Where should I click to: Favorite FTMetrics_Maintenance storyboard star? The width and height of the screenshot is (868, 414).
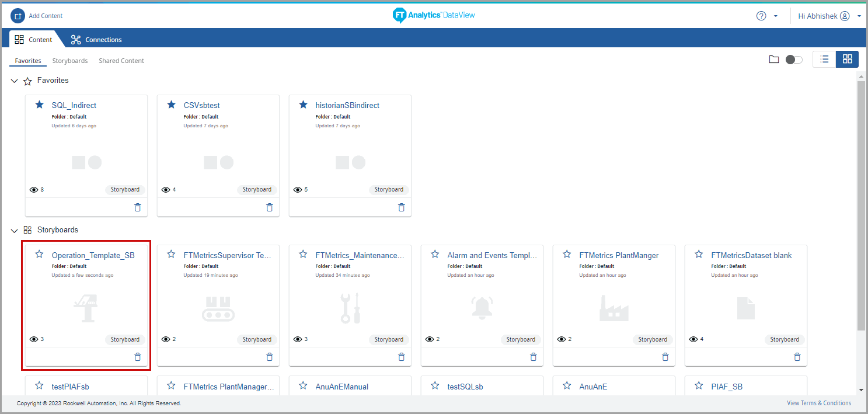pos(303,254)
